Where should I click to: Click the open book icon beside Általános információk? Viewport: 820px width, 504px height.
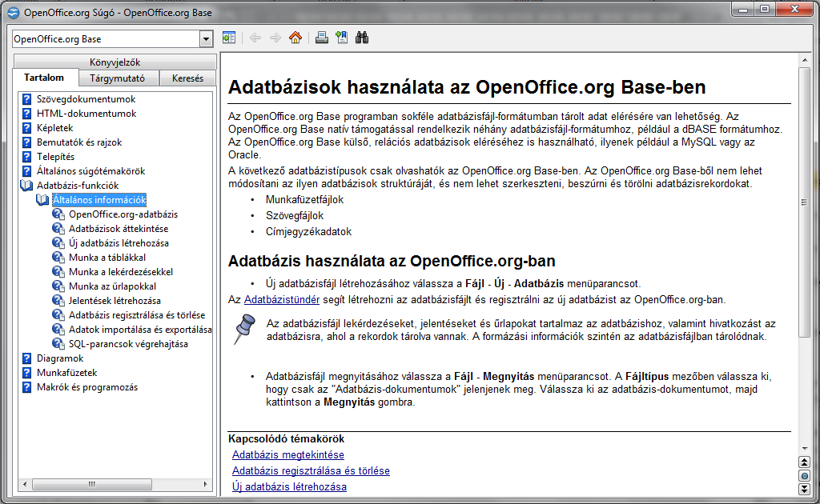point(42,200)
